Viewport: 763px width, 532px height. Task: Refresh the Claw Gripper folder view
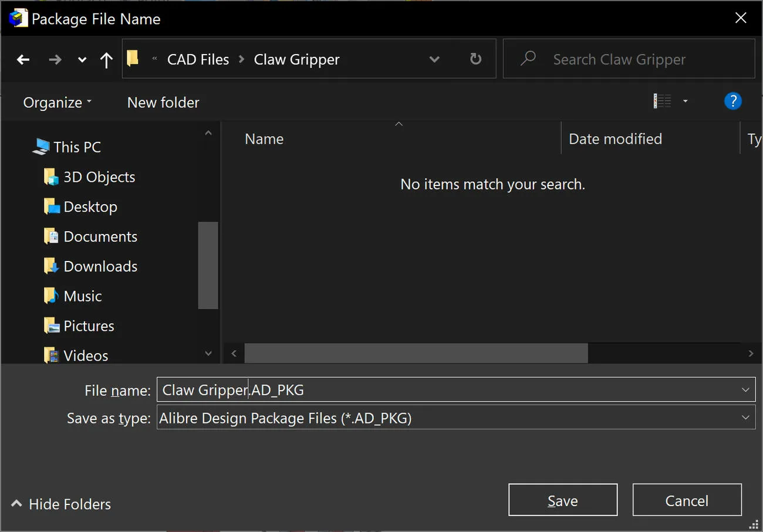(476, 59)
